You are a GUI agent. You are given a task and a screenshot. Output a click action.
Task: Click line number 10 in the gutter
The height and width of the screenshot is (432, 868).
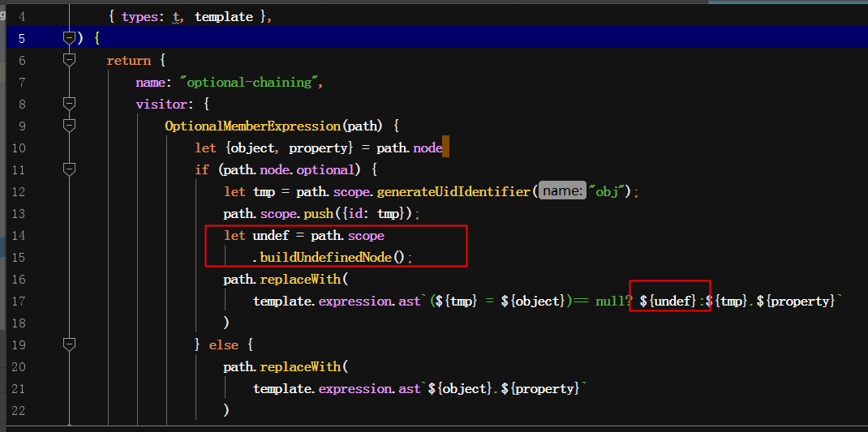pos(19,148)
